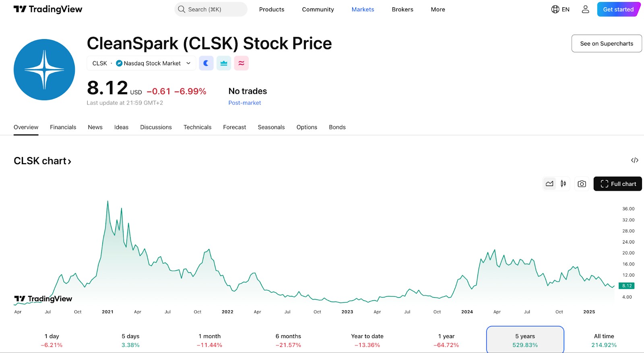This screenshot has height=353, width=644.
Task: Open the Products menu
Action: [272, 9]
